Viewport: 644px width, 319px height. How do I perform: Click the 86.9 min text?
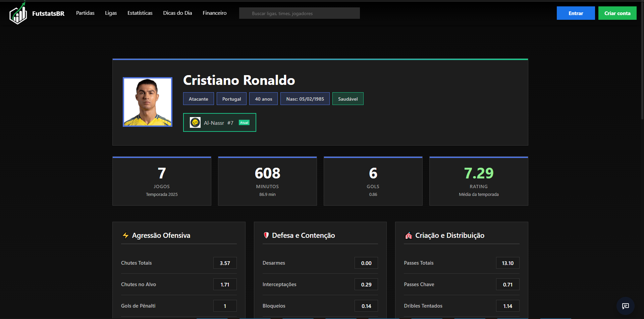[x=267, y=195]
